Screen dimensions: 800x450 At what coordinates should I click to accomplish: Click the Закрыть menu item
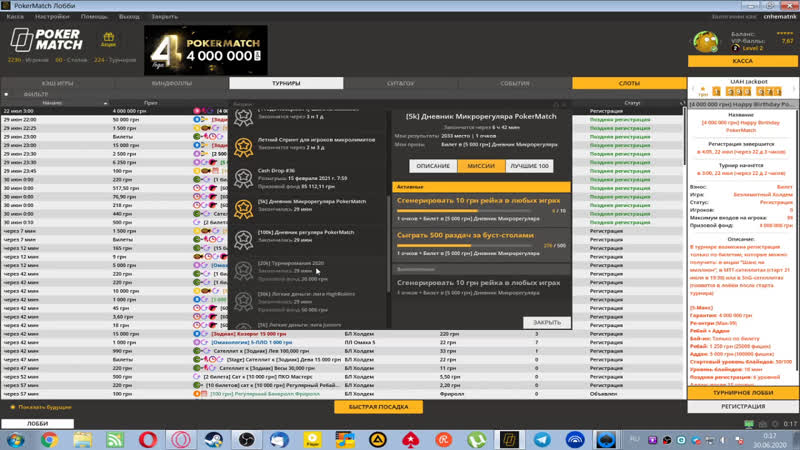coord(164,16)
